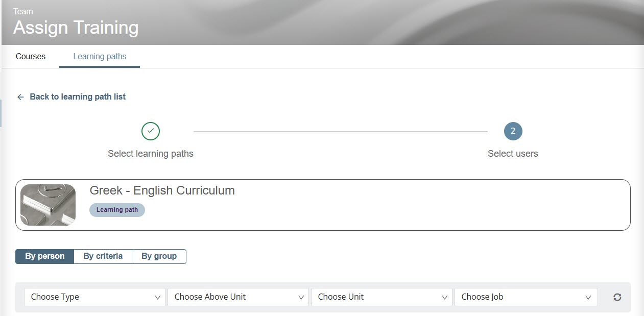Switch to By criteria selection
Viewport: 644px width, 316px height.
pos(103,256)
